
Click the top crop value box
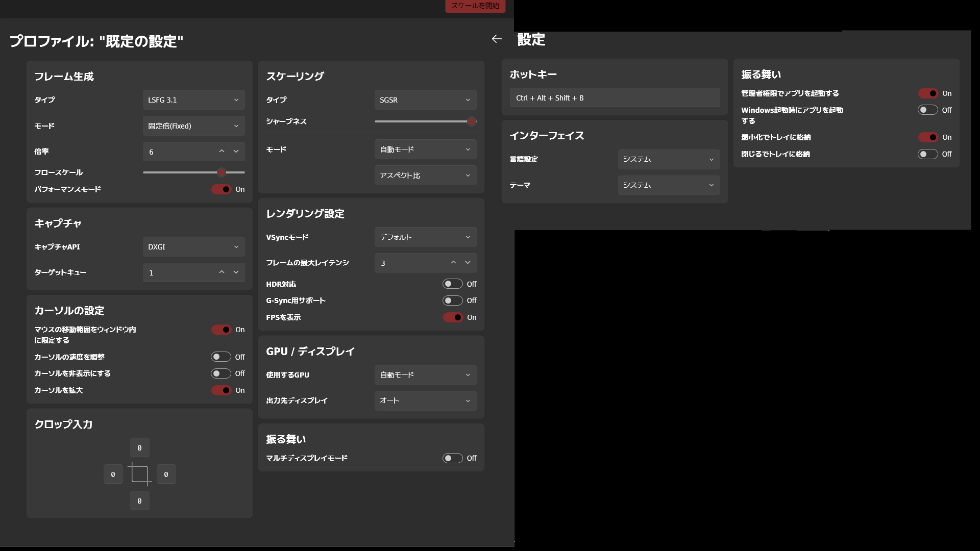pyautogui.click(x=139, y=448)
